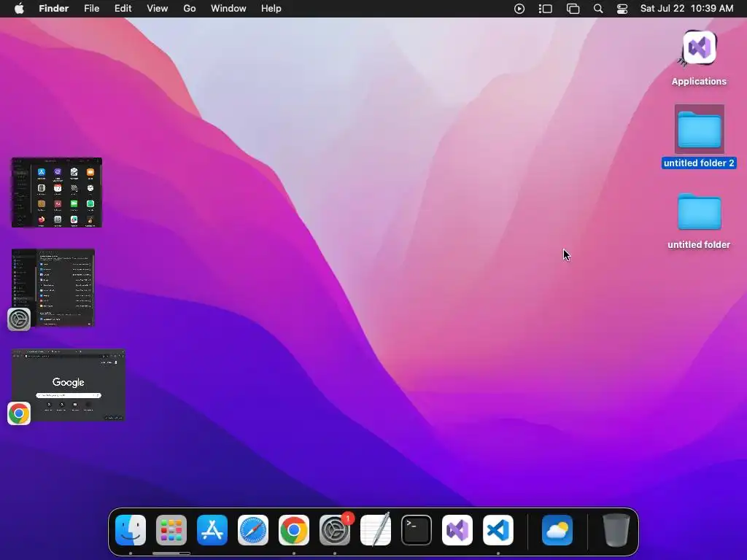Open the Window menu
The image size is (747, 560).
click(x=228, y=9)
